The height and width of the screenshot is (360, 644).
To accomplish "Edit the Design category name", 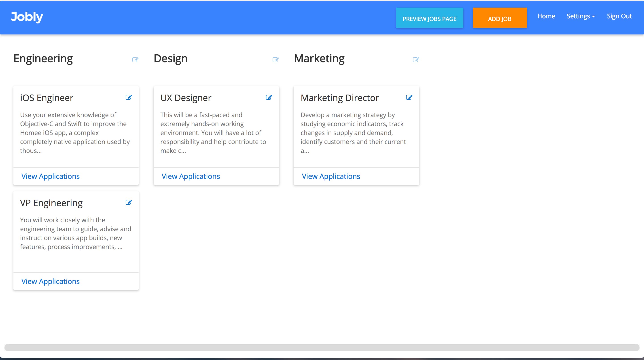I will pyautogui.click(x=275, y=59).
